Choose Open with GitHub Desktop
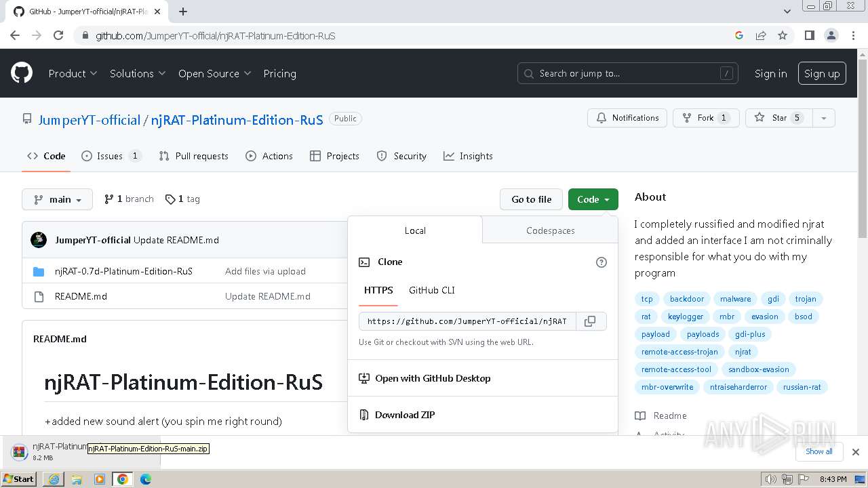The height and width of the screenshot is (488, 868). tap(433, 378)
